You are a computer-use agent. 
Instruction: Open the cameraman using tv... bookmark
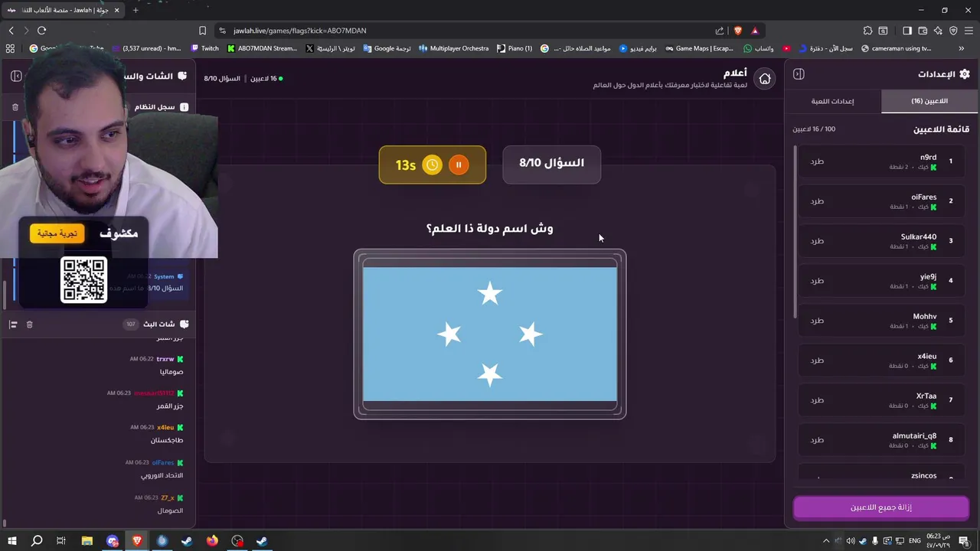point(896,48)
